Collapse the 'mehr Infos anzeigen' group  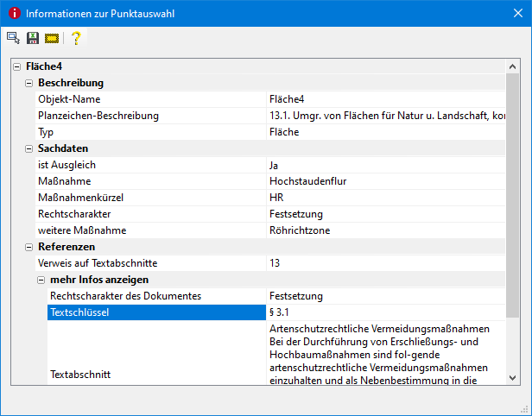[x=41, y=280]
